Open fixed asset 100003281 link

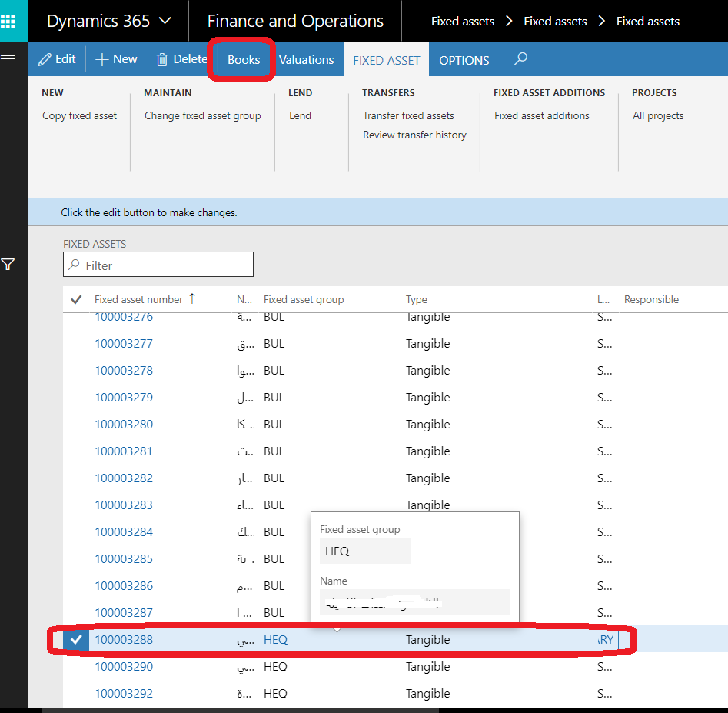tap(124, 451)
